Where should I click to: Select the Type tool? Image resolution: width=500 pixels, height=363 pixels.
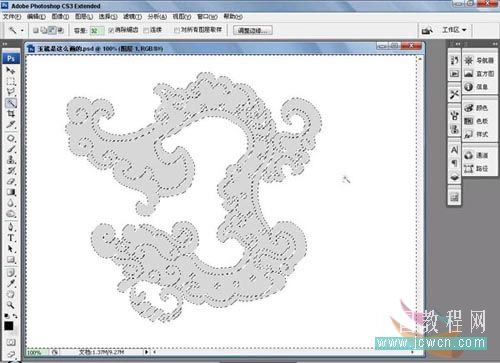click(x=11, y=238)
